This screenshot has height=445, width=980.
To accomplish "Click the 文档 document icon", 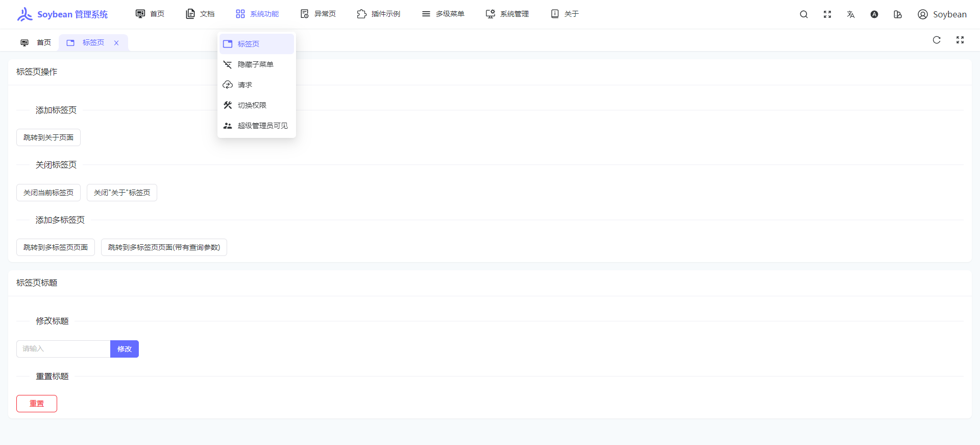I will click(190, 14).
